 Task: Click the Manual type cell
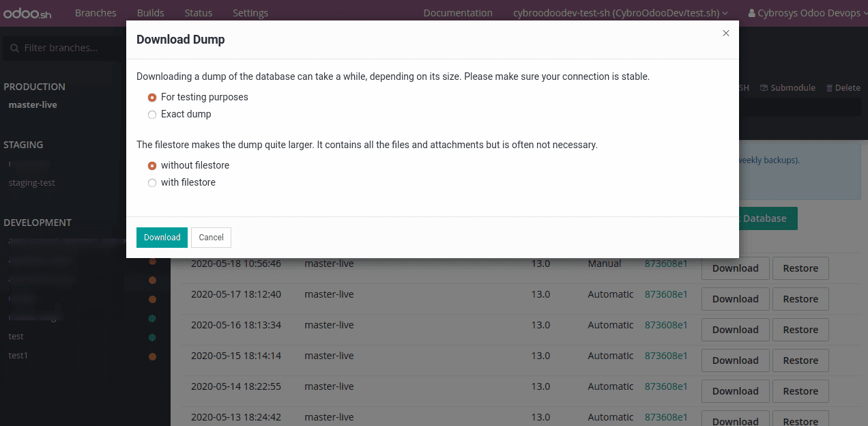605,264
